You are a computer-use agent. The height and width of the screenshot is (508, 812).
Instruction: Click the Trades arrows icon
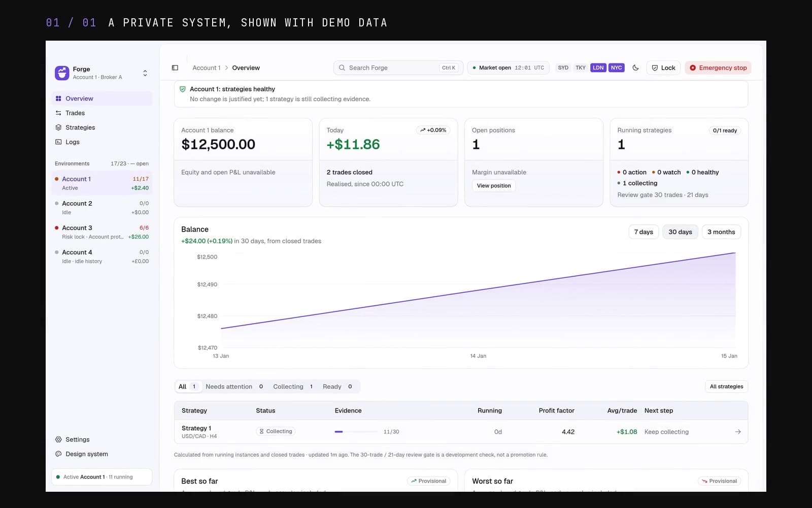tap(58, 113)
